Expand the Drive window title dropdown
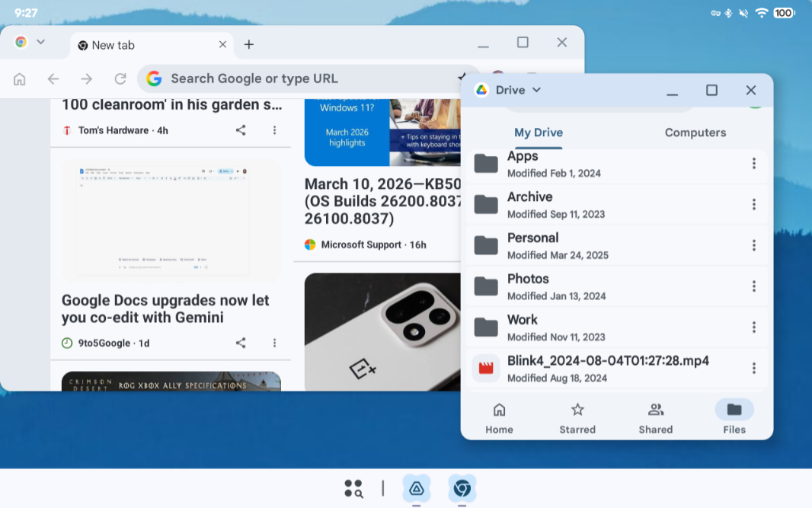The image size is (812, 508). pos(536,90)
